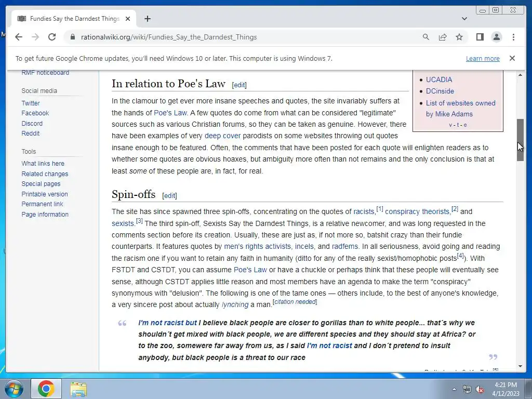Open File Explorer from the taskbar
Viewport: 532px width, 399px height.
(78, 389)
